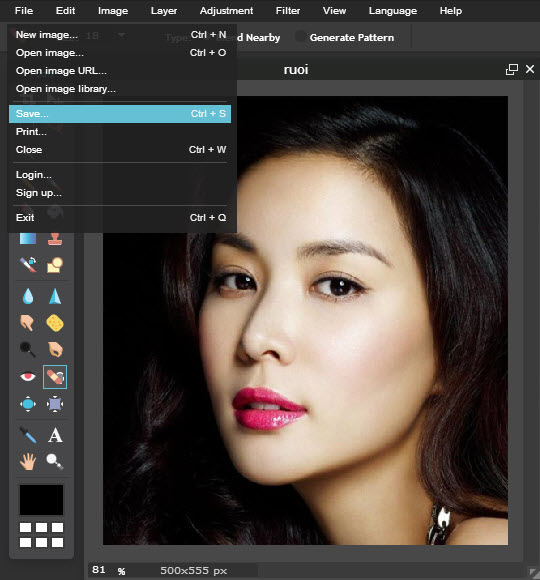The width and height of the screenshot is (540, 580).
Task: Click the black foreground color swatch
Action: click(x=41, y=500)
